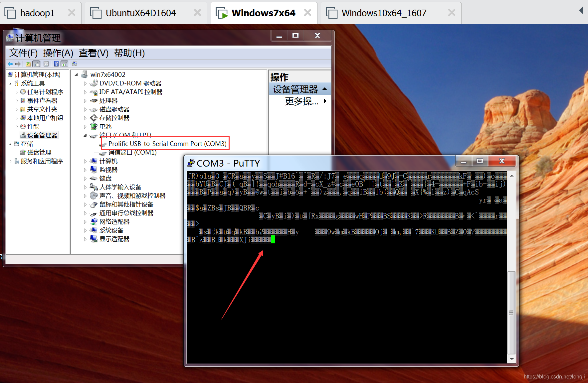Click the IDE ATA/ATAPI 控制器 icon

click(94, 92)
